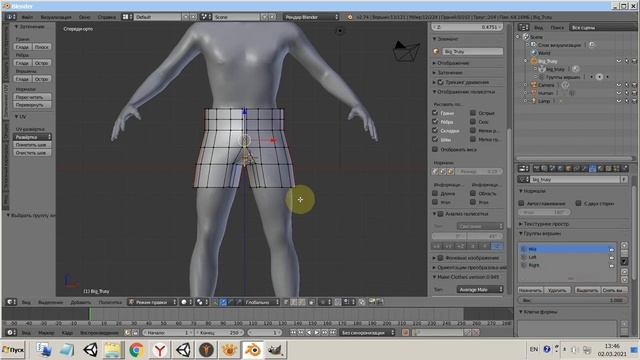This screenshot has height=360, width=640.
Task: Open Blender from the taskbar
Action: (253, 350)
